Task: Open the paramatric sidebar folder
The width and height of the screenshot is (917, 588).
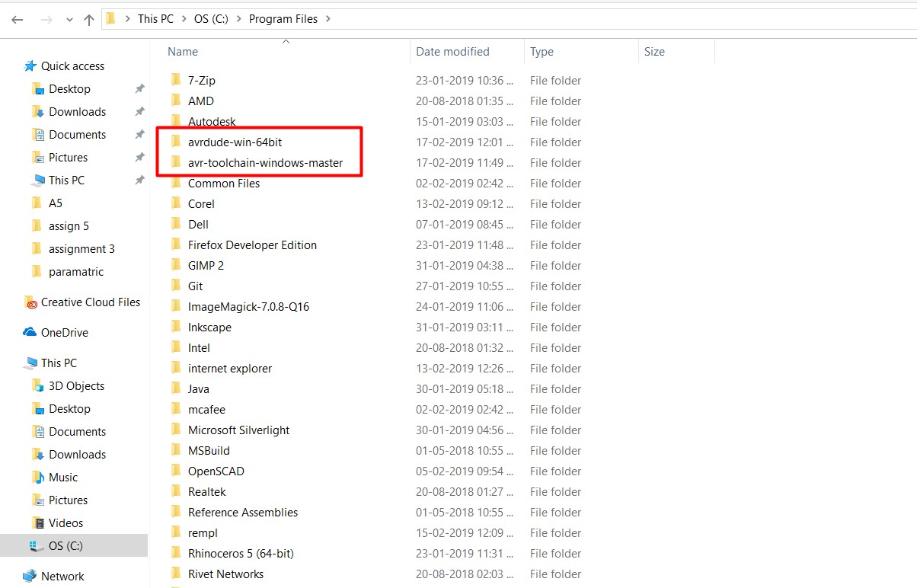Action: pyautogui.click(x=76, y=272)
